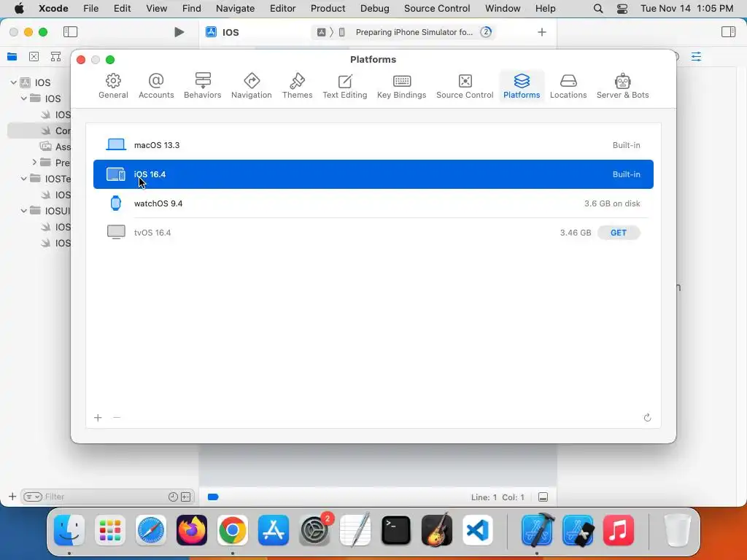This screenshot has height=560, width=747.
Task: Open Visual Studio Code from the Dock
Action: pos(477,530)
